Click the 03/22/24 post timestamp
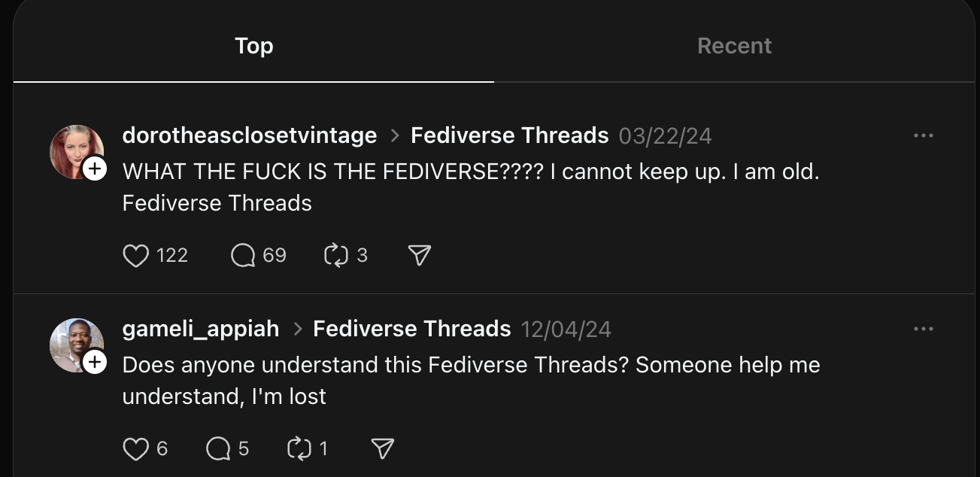Image resolution: width=980 pixels, height=477 pixels. tap(665, 136)
